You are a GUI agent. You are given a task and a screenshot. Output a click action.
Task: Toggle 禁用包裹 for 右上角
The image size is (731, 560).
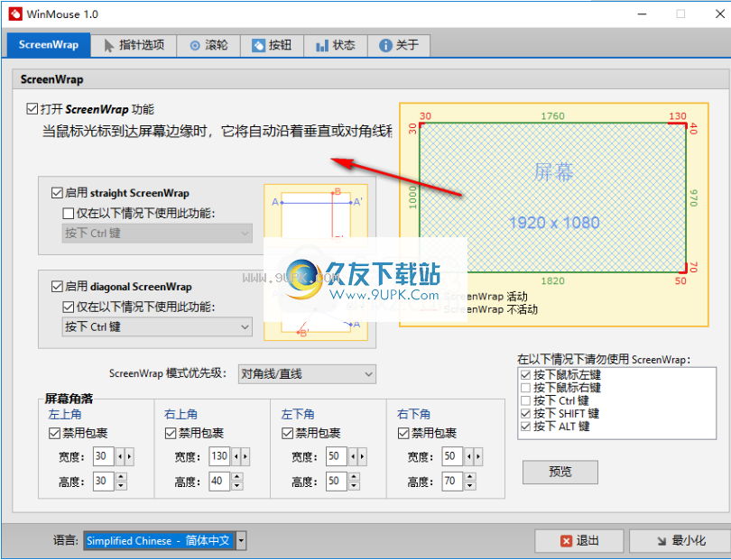[x=171, y=433]
